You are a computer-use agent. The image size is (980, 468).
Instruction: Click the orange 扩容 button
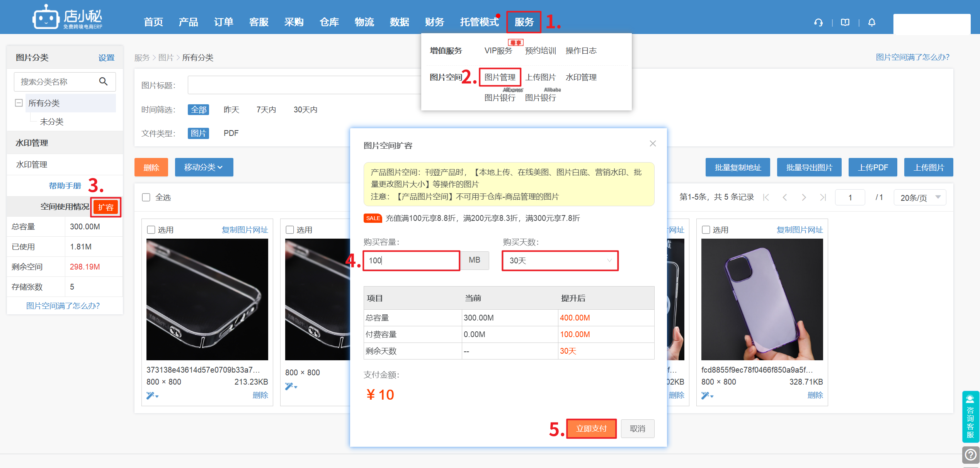click(x=105, y=207)
